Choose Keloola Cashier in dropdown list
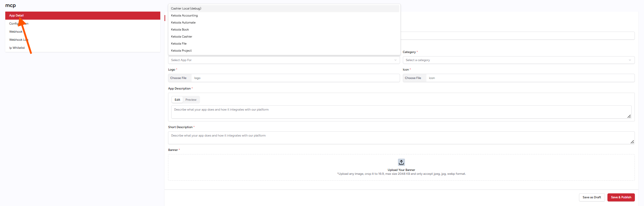The width and height of the screenshot is (644, 206). coord(284,36)
